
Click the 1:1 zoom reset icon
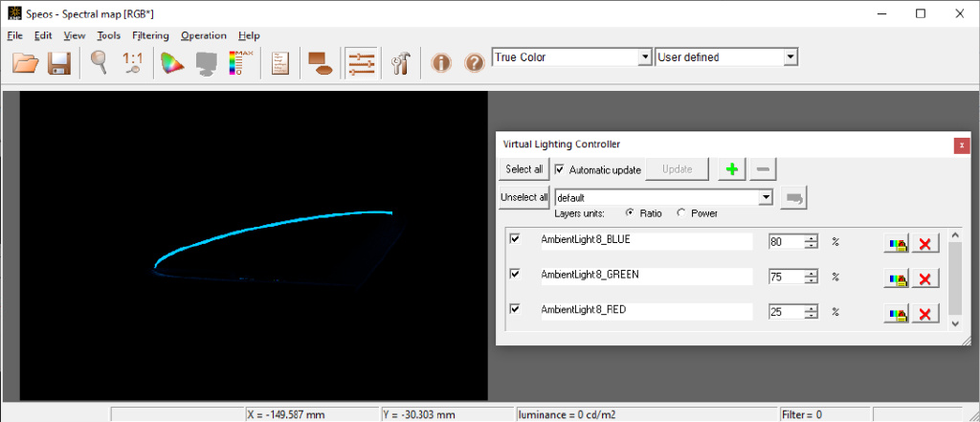(132, 63)
